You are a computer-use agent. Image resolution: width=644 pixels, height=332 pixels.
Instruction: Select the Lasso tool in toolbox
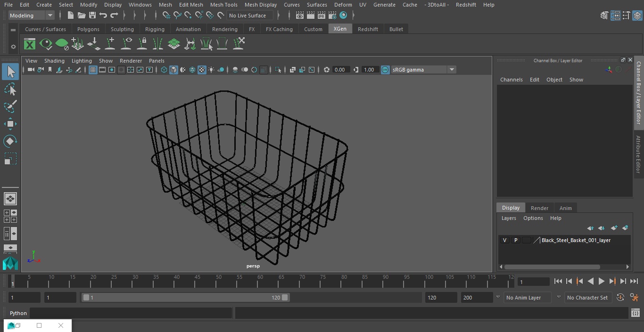[10, 89]
